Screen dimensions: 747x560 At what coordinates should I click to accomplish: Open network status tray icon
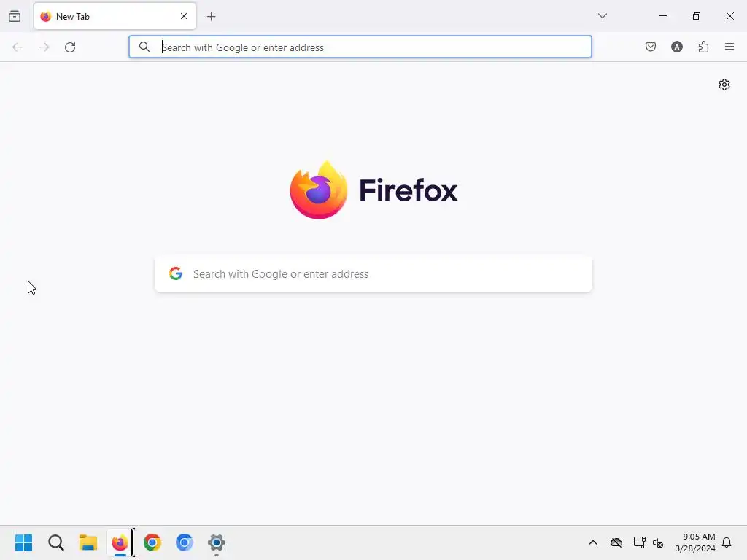639,542
